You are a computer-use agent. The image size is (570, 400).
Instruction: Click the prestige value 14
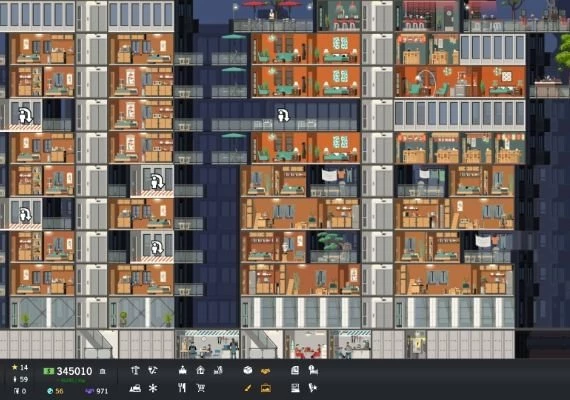(24, 368)
